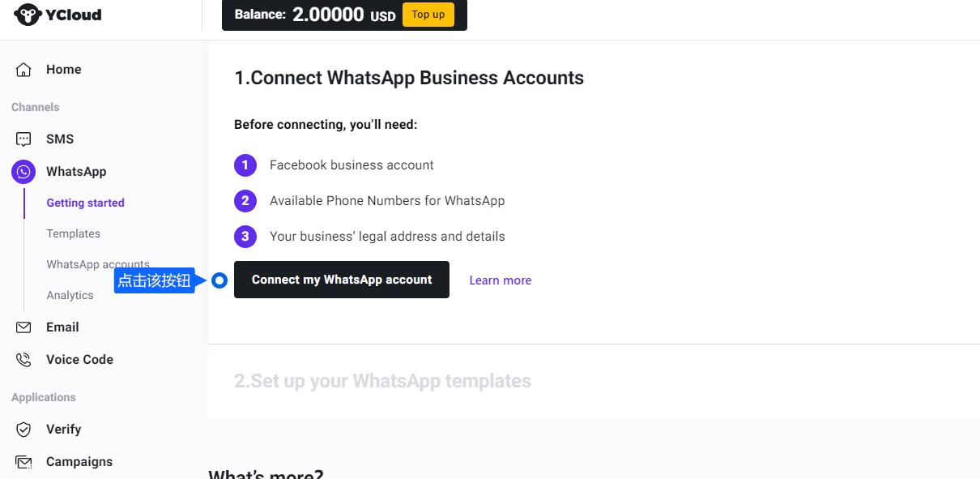The width and height of the screenshot is (980, 479).
Task: Click the Campaigns icon in sidebar
Action: (x=23, y=462)
